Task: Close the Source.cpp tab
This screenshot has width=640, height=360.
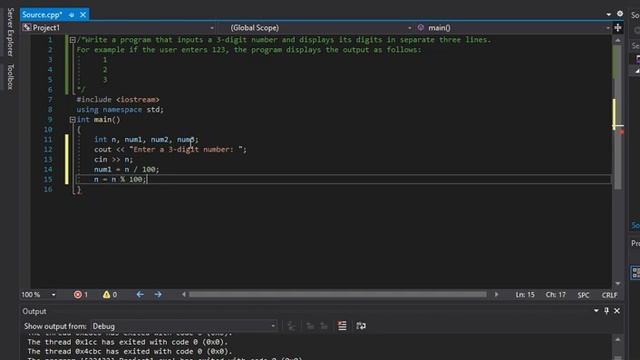Action: (83, 15)
